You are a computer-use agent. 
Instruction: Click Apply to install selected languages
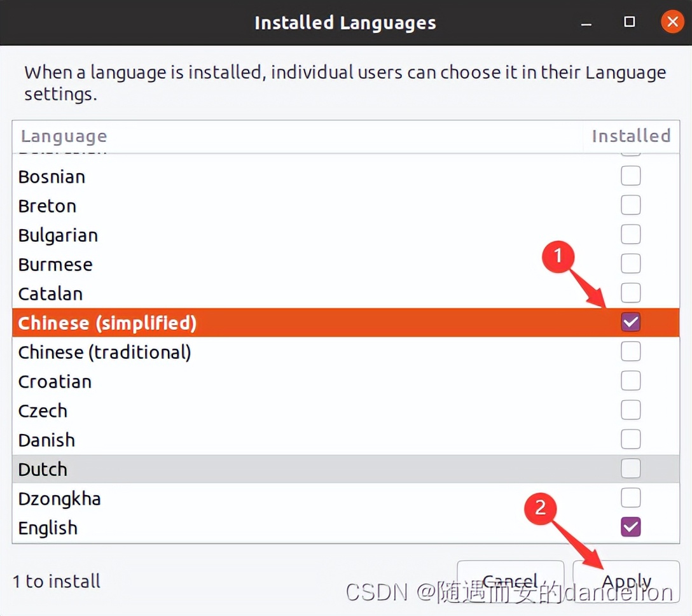626,580
